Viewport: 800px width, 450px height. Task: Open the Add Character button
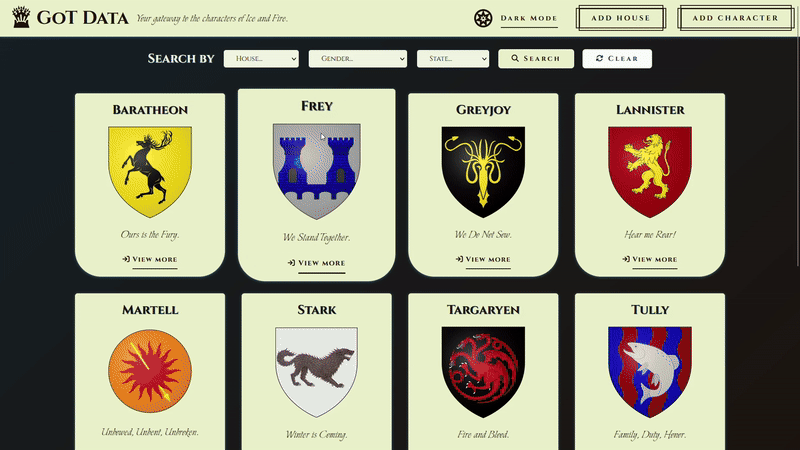click(x=735, y=18)
